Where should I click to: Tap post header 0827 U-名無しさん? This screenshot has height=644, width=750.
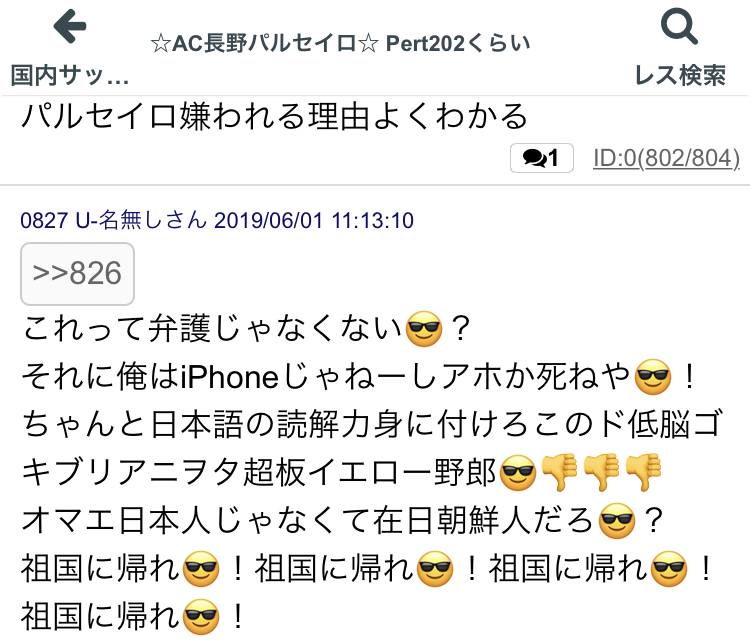pyautogui.click(x=113, y=221)
